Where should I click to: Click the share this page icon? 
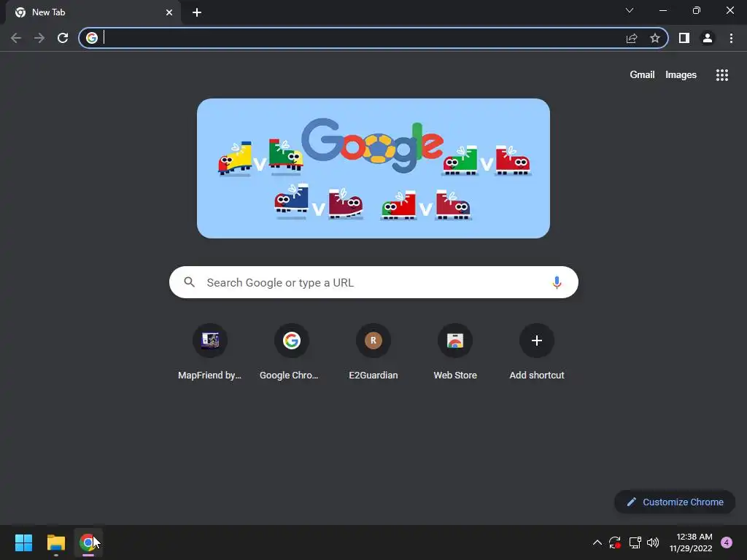pos(632,38)
